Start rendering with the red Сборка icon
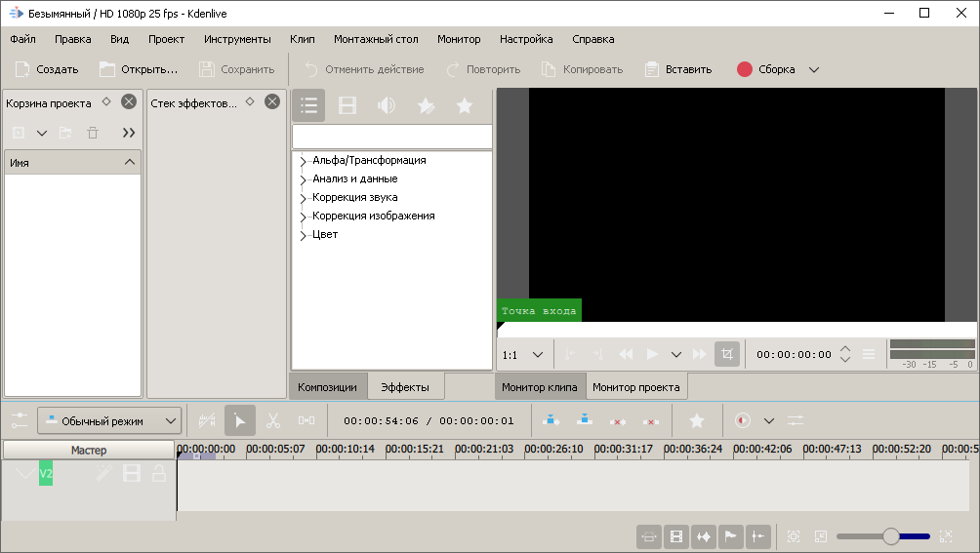980x553 pixels. [744, 69]
